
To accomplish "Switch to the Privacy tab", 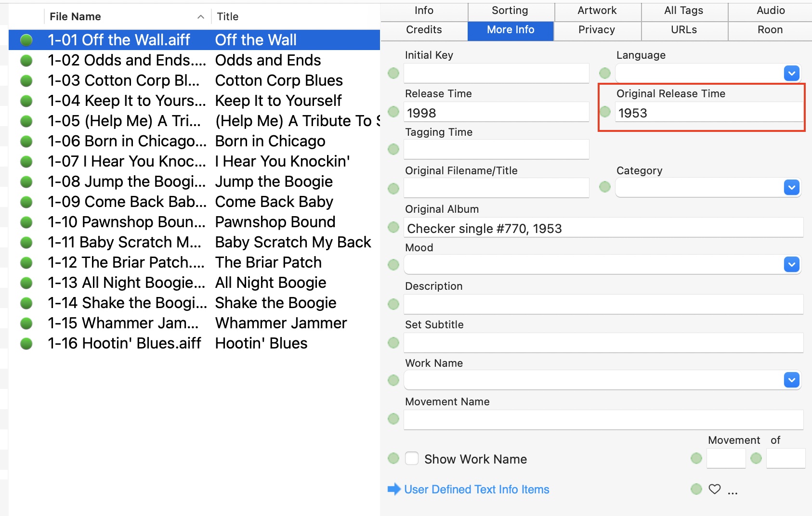I will (597, 30).
